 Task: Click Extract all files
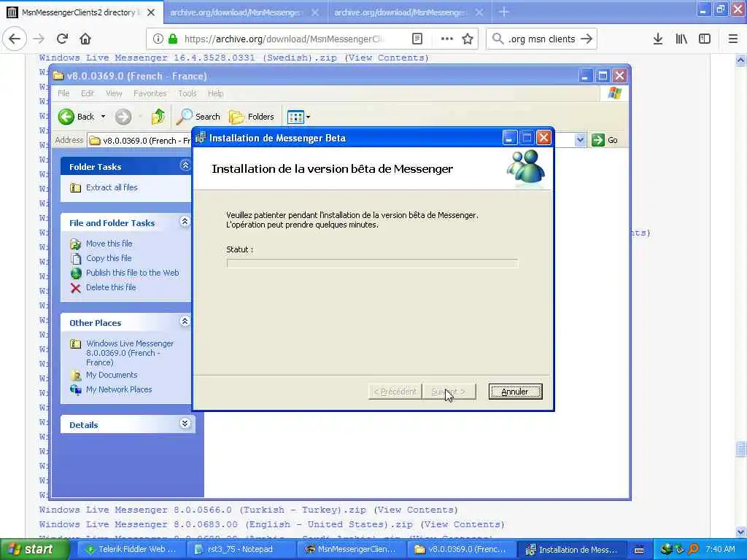coord(112,187)
